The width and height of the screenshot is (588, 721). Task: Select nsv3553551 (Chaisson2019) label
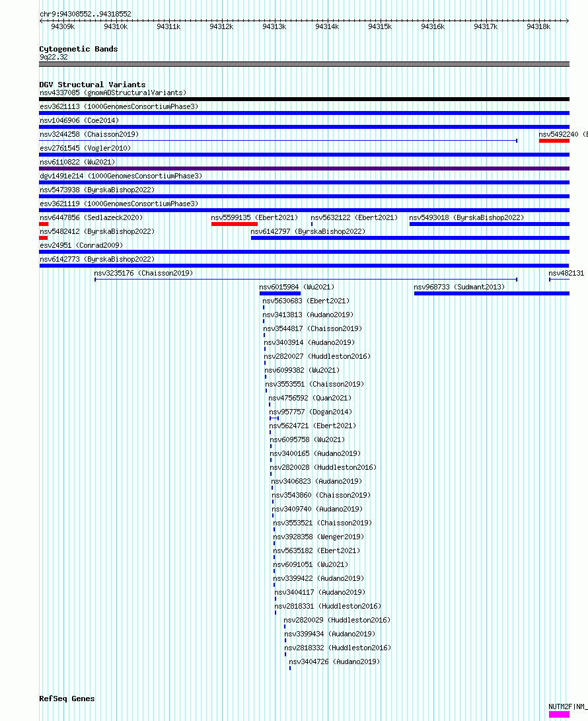pos(314,384)
